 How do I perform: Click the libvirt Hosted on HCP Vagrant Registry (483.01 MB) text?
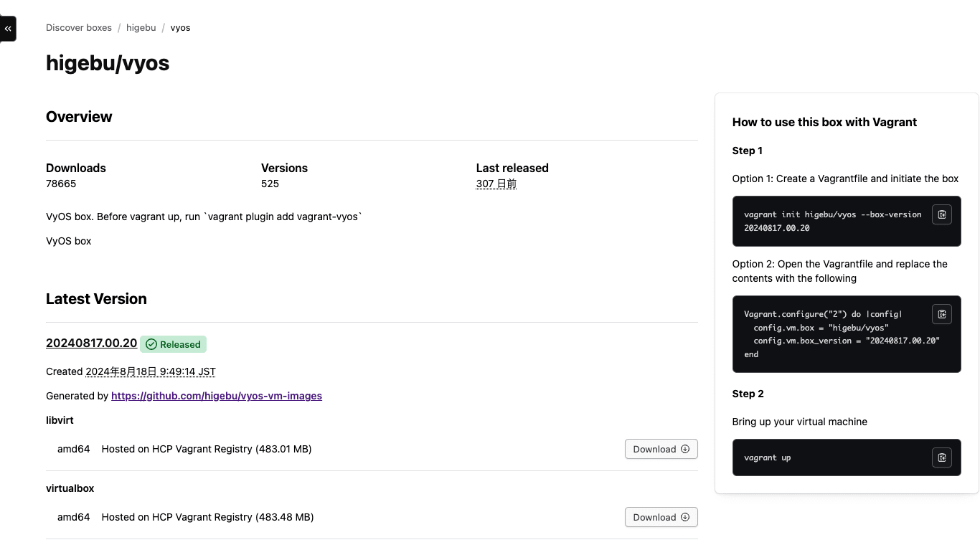click(207, 449)
